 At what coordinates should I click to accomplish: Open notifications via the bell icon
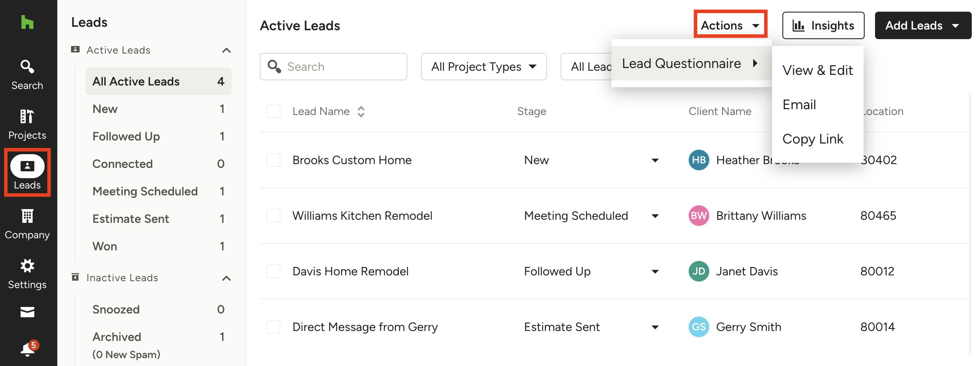(27, 348)
